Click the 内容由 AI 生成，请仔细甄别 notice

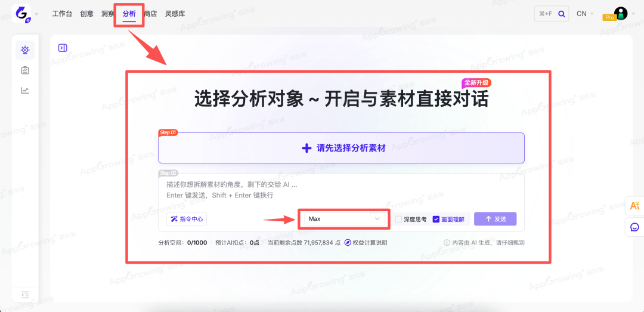click(x=488, y=243)
